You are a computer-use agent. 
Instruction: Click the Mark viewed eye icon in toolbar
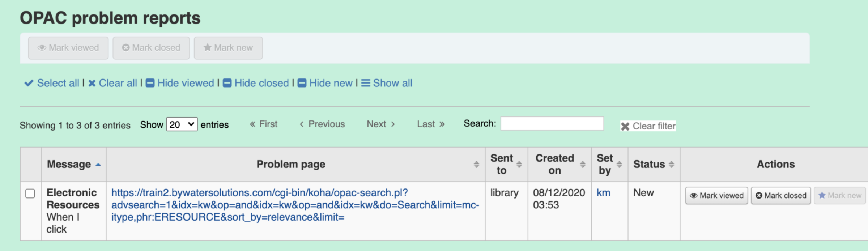[42, 48]
